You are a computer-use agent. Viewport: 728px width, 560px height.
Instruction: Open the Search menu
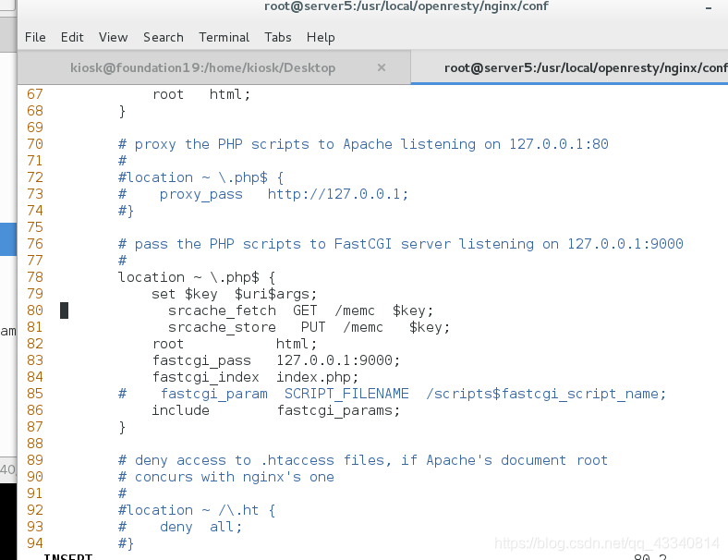tap(163, 37)
